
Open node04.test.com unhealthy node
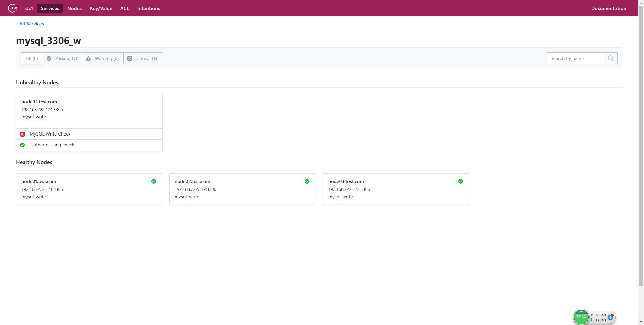pos(39,102)
